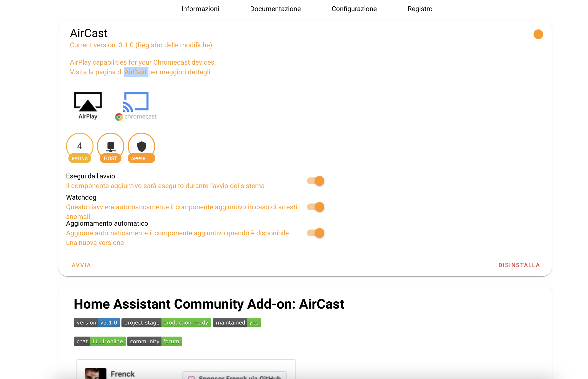This screenshot has height=379, width=588.
Task: Open the Registro delle modifiche link
Action: 174,45
